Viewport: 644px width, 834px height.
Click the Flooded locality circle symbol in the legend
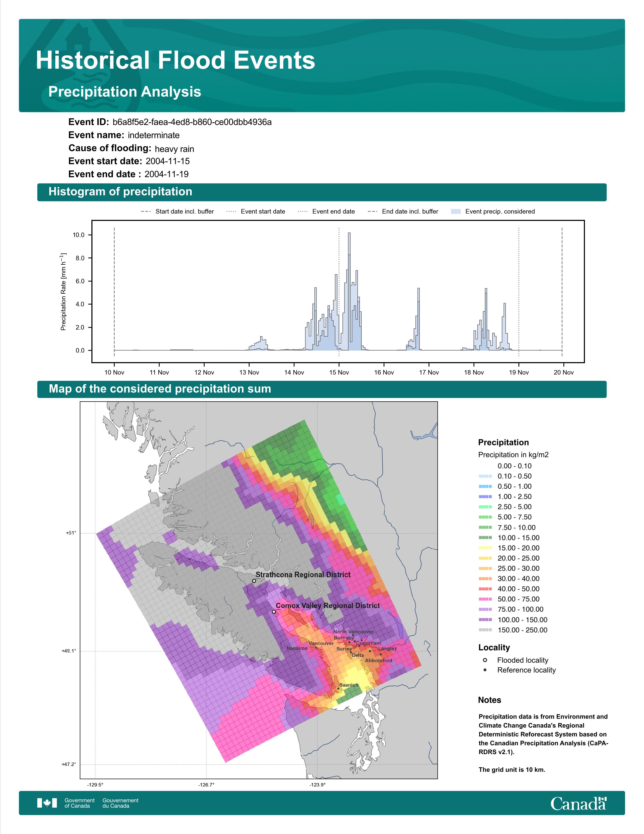pyautogui.click(x=485, y=660)
